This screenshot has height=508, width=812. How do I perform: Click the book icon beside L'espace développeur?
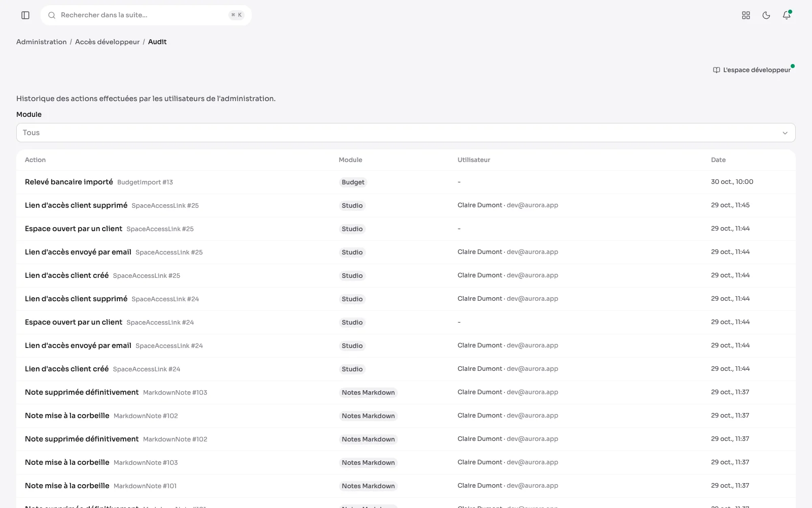pos(716,70)
